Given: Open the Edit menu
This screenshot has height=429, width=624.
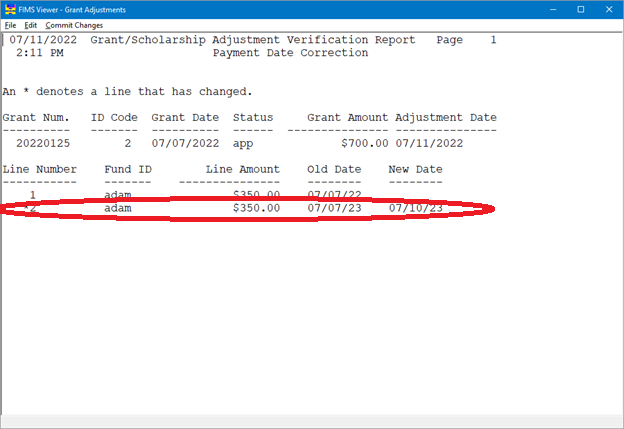Looking at the screenshot, I should pyautogui.click(x=31, y=25).
